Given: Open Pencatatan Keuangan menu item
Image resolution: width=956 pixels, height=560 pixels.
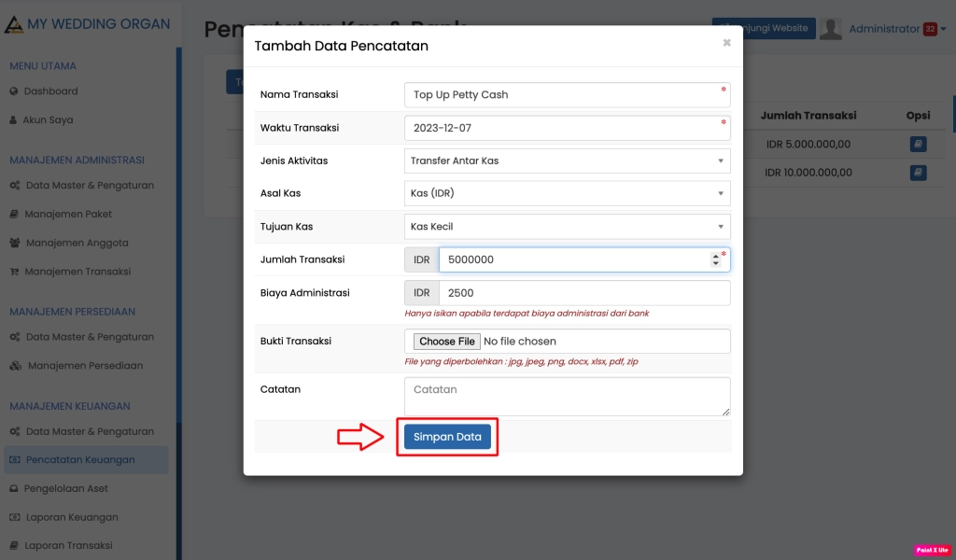Looking at the screenshot, I should tap(80, 459).
